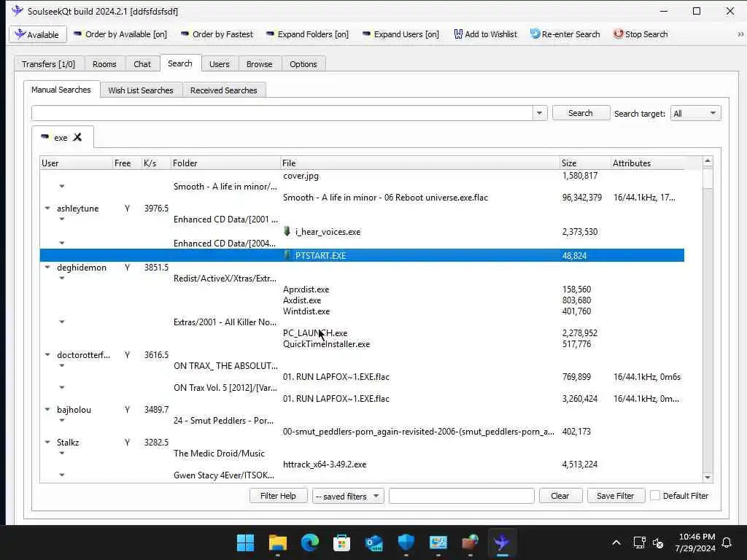
Task: Sort results by K/s column
Action: [x=156, y=163]
